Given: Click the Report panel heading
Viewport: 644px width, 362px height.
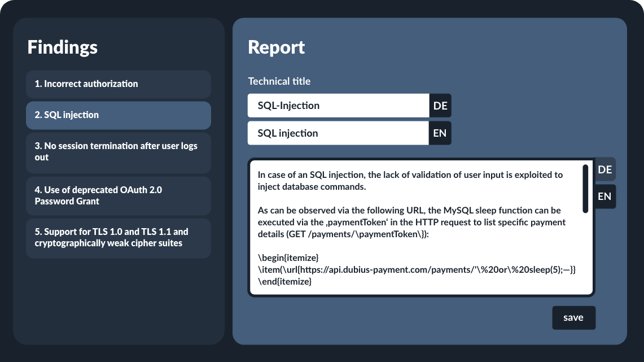Looking at the screenshot, I should pos(277,47).
